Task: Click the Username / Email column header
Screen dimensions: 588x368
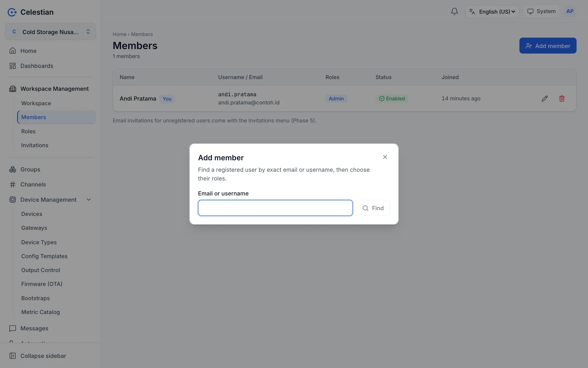Action: coord(240,77)
